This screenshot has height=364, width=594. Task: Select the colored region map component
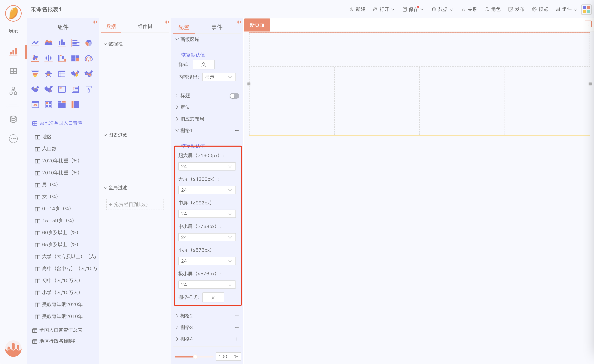coord(75,74)
